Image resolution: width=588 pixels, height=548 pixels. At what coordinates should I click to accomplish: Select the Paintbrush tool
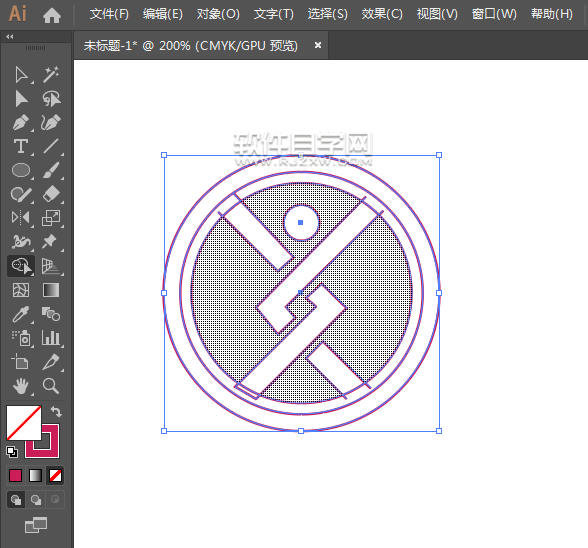coord(51,170)
